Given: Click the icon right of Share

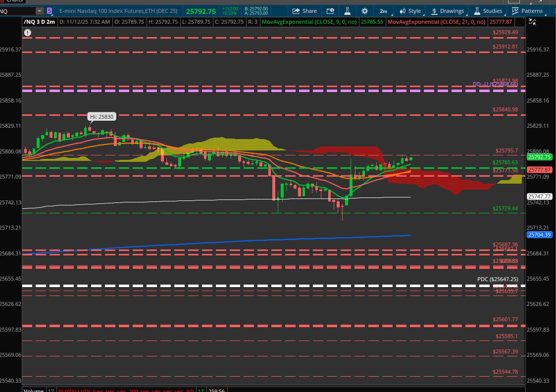Looking at the screenshot, I should (330, 11).
